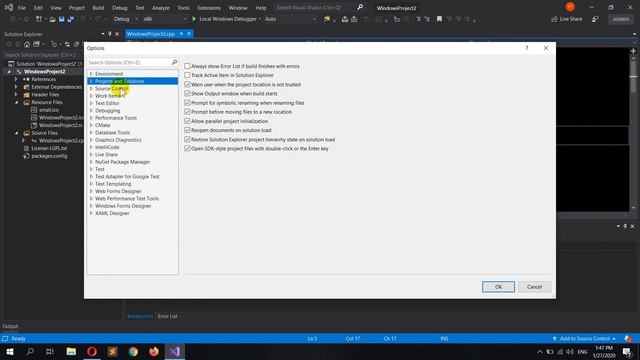Open Opera browser from the taskbar
Image resolution: width=640 pixels, height=360 pixels.
click(92, 351)
